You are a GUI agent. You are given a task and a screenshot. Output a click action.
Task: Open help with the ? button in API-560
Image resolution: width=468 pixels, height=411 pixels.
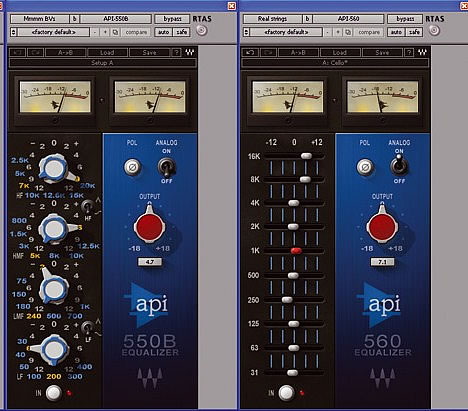[409, 52]
